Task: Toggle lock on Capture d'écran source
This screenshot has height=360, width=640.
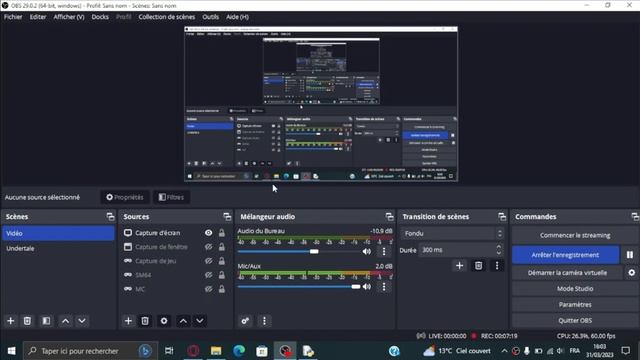Action: click(x=222, y=233)
